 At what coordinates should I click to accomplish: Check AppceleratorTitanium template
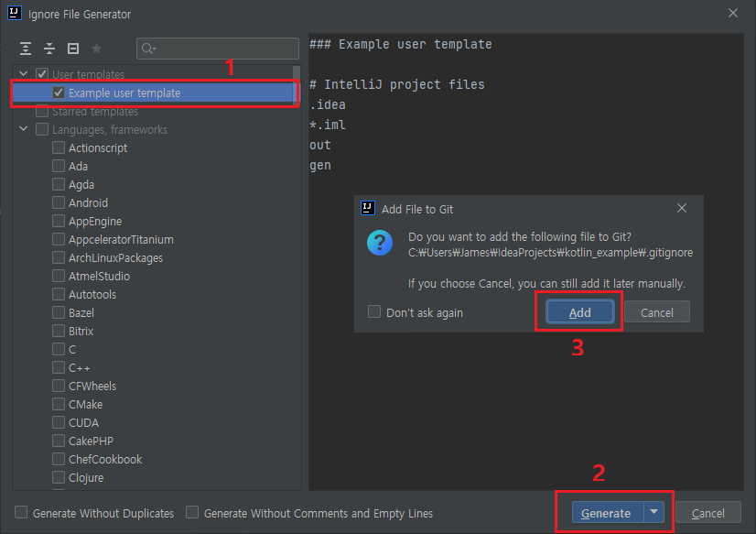[x=59, y=239]
